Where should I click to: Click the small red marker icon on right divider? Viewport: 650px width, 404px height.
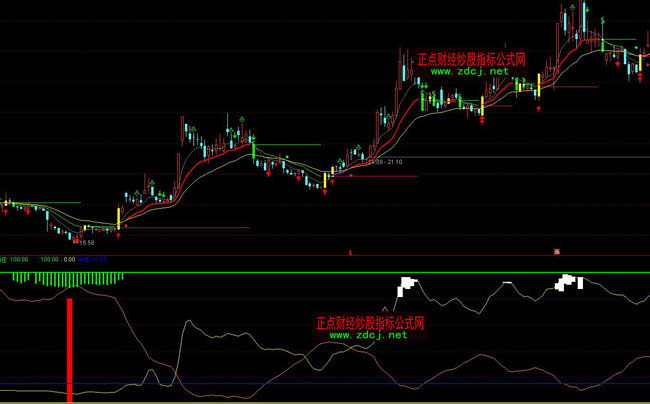pyautogui.click(x=556, y=251)
